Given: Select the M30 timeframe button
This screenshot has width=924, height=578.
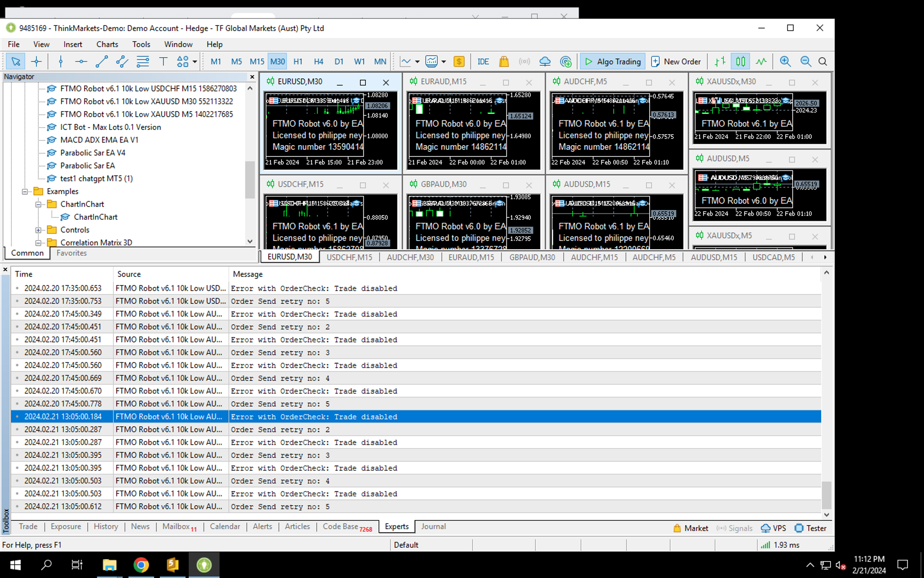Looking at the screenshot, I should [277, 62].
